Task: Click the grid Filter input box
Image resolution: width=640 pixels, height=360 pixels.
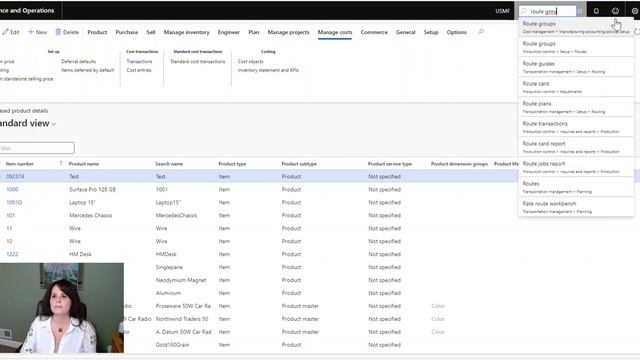Action: pyautogui.click(x=37, y=148)
